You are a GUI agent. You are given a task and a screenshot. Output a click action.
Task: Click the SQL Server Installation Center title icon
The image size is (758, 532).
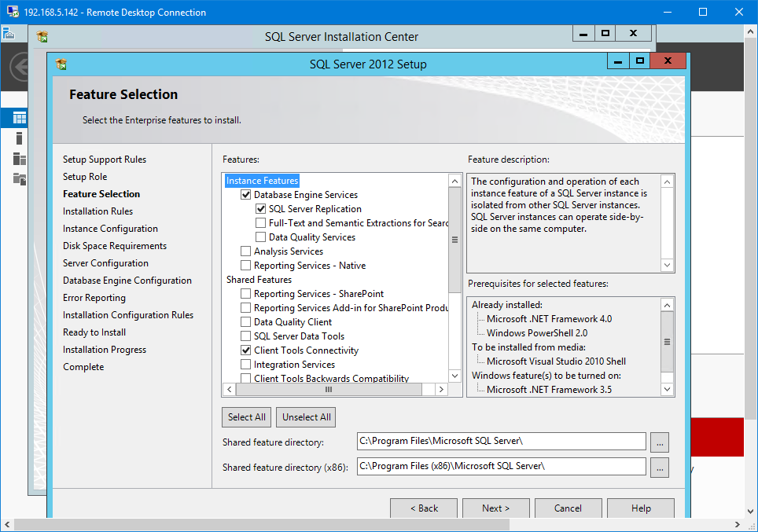pyautogui.click(x=42, y=36)
